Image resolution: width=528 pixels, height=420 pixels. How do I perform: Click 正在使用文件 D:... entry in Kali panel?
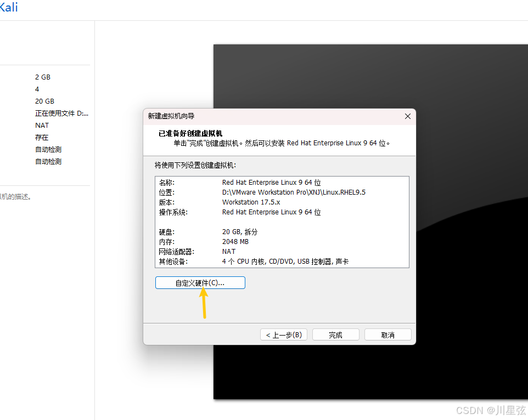[x=61, y=113]
